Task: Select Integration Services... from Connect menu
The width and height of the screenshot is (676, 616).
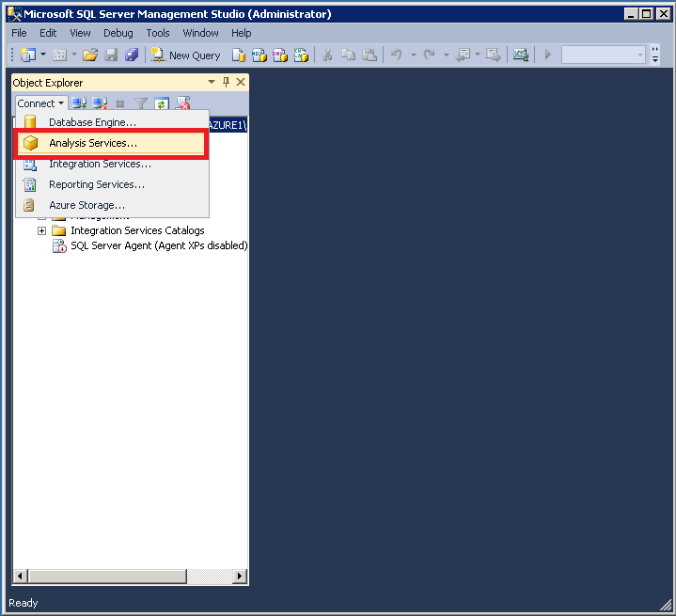Action: (x=112, y=164)
